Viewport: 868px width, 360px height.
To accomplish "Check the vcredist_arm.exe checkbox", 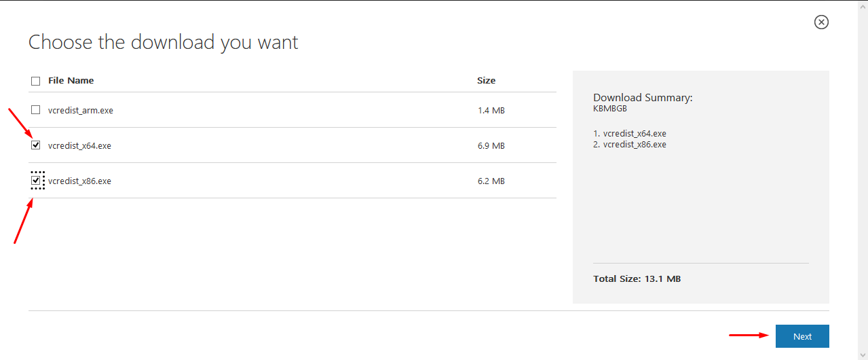I will point(36,109).
